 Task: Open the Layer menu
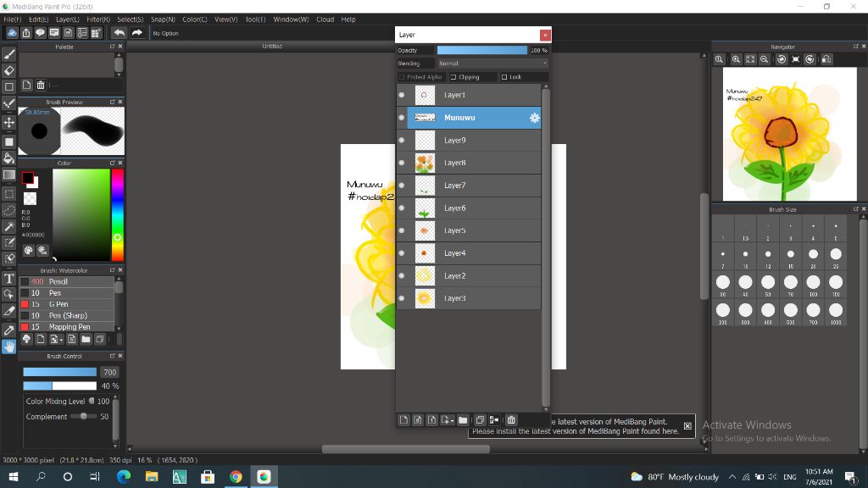click(68, 19)
